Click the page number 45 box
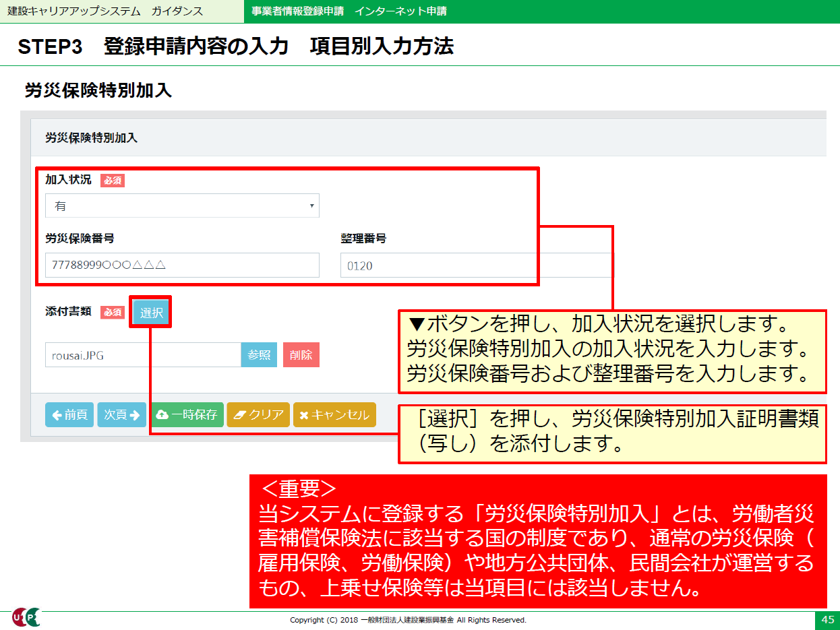The image size is (840, 630). tap(827, 620)
